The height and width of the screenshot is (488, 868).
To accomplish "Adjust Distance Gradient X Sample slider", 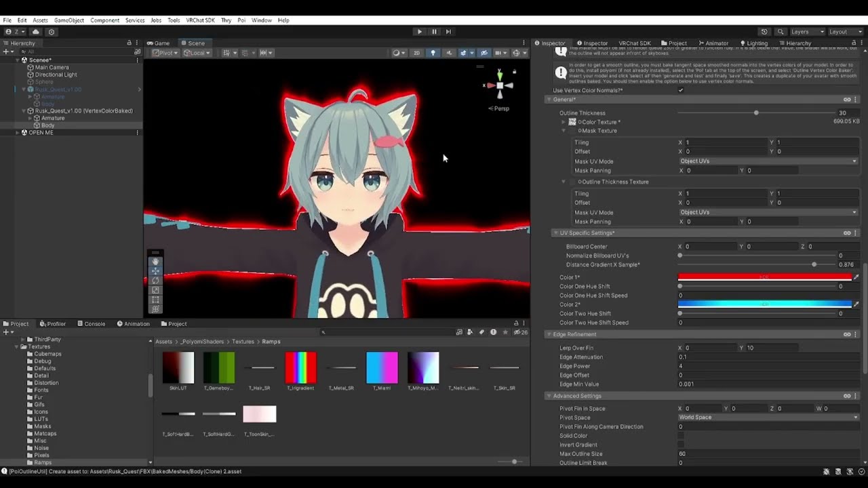I will click(x=756, y=264).
